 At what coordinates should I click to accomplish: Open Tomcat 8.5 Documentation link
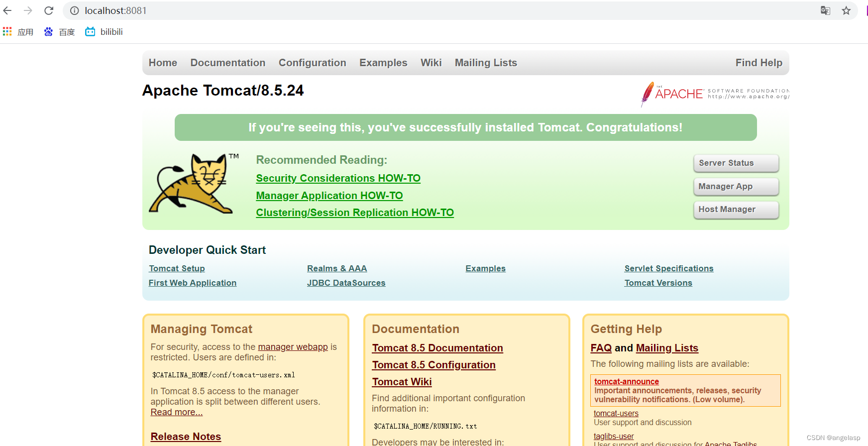437,348
